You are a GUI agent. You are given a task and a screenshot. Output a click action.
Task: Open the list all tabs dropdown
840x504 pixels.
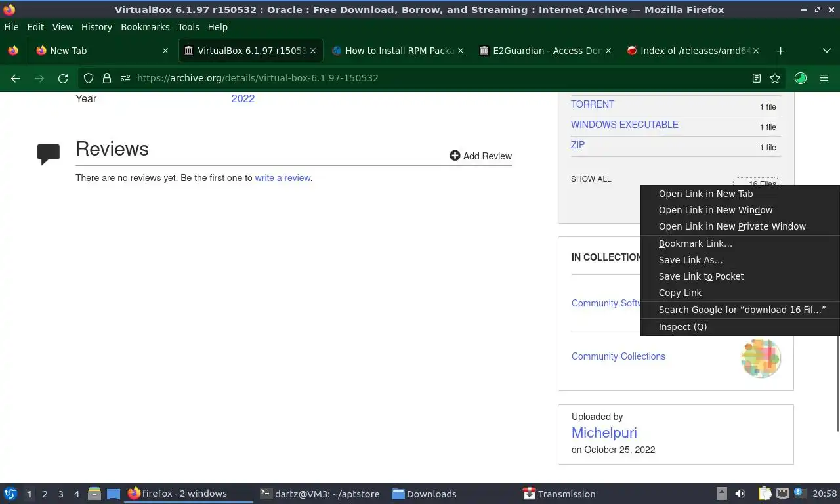[826, 51]
